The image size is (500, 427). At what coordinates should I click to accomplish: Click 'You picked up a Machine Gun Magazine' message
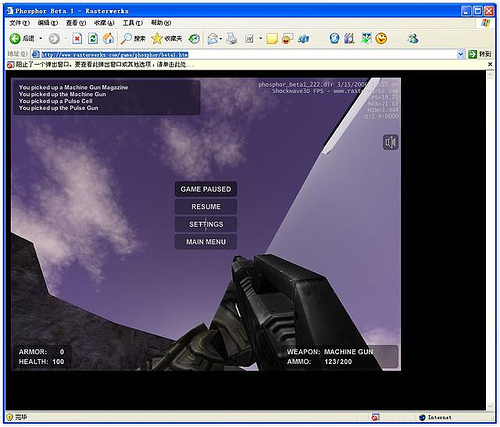[x=73, y=87]
